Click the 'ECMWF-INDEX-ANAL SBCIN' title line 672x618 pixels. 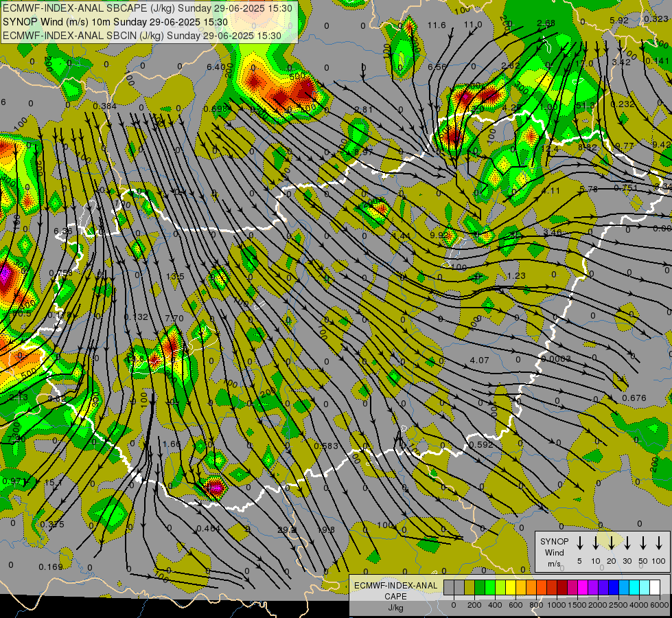pyautogui.click(x=142, y=36)
